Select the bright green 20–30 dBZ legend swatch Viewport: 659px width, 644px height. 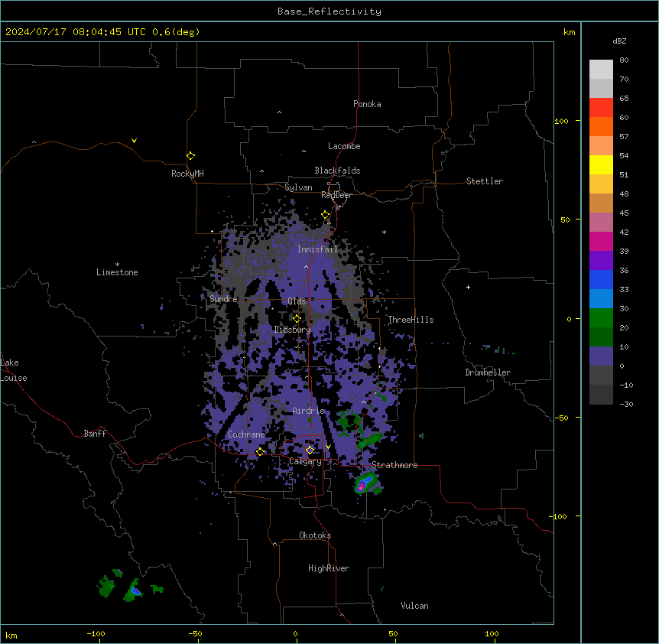pyautogui.click(x=601, y=318)
